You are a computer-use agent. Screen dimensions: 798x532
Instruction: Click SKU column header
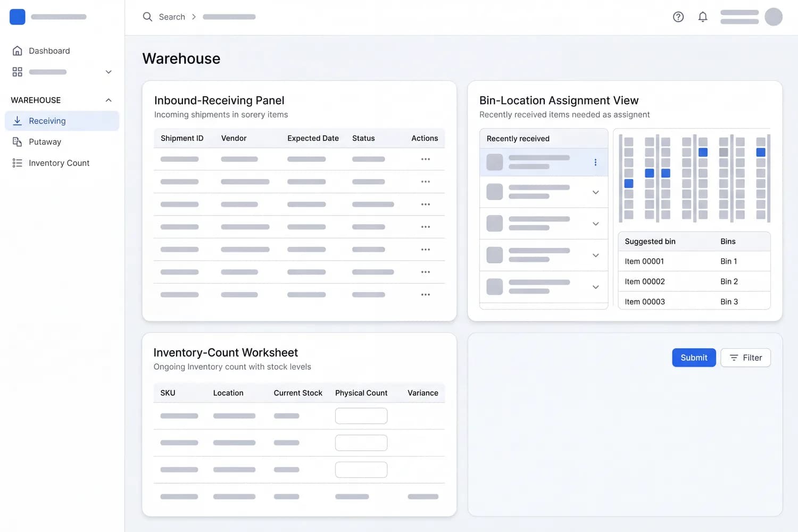point(168,393)
